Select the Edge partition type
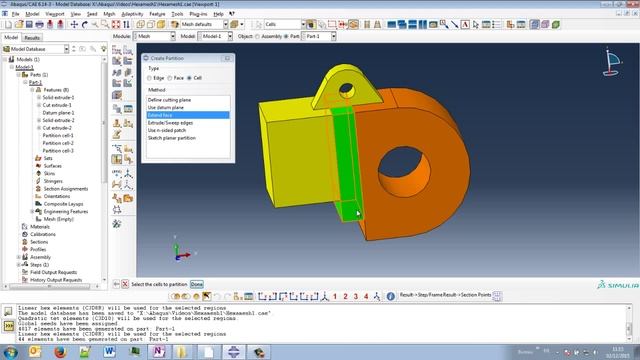The height and width of the screenshot is (360, 640). tap(149, 78)
